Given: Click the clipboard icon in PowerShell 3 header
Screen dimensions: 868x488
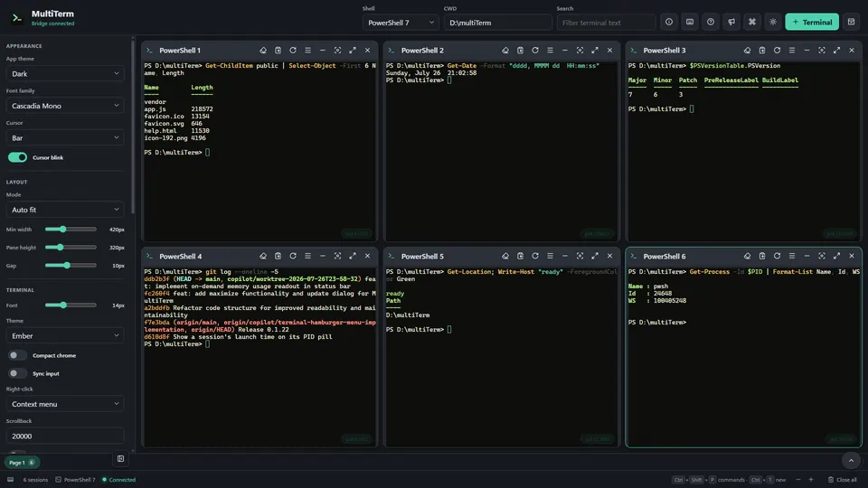Looking at the screenshot, I should [762, 51].
